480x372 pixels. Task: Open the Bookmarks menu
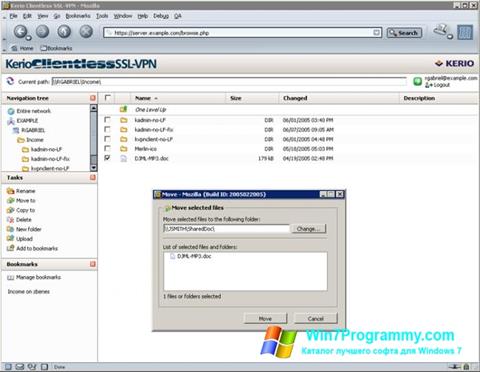(78, 16)
